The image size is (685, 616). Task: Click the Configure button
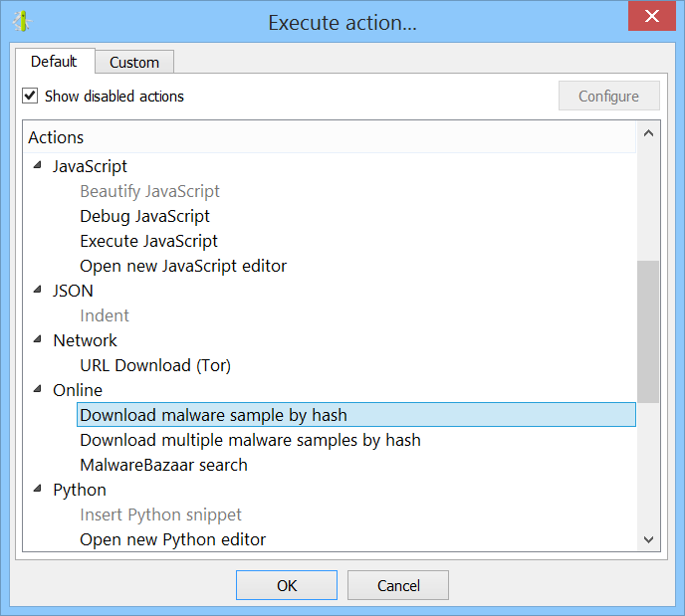tap(608, 97)
